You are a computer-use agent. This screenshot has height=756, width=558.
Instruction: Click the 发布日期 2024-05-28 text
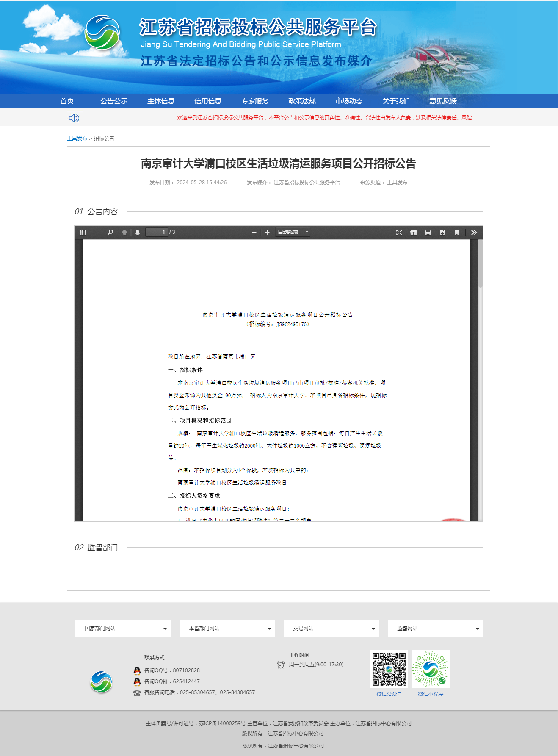tap(188, 183)
